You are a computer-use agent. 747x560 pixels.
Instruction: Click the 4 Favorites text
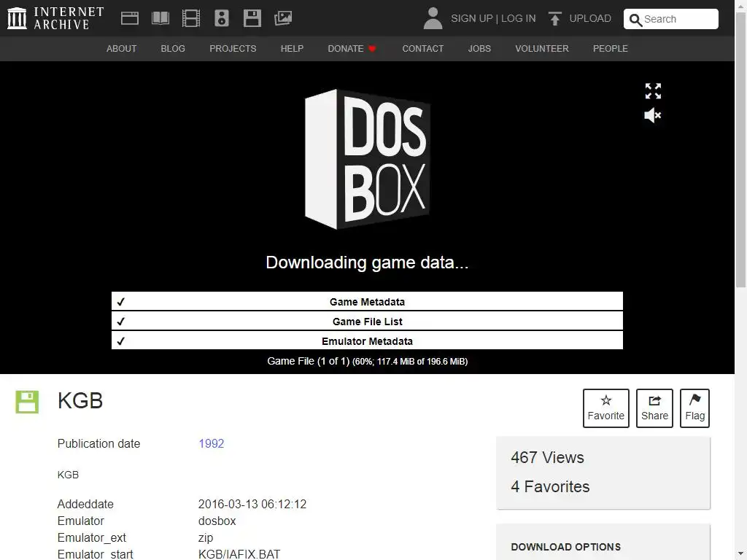[x=550, y=486]
